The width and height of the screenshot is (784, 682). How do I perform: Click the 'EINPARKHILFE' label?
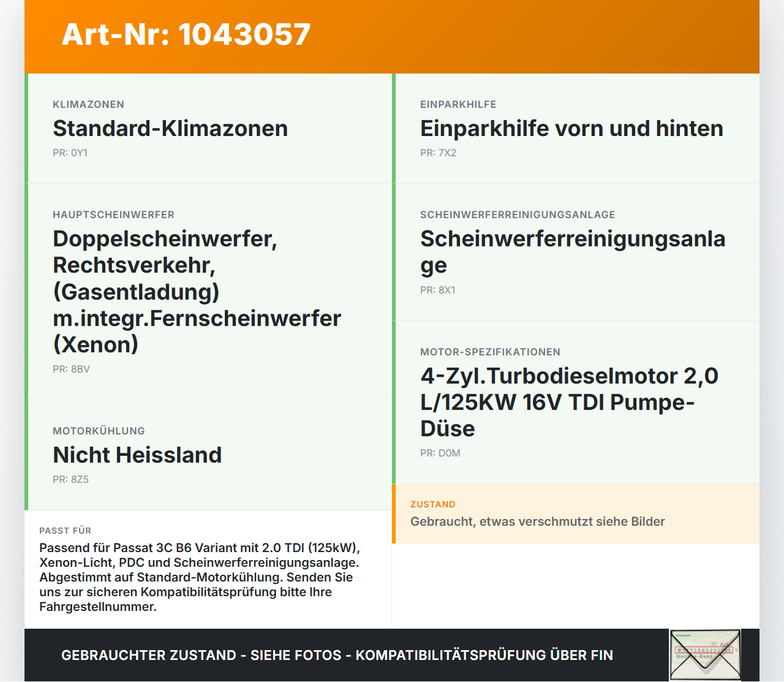pyautogui.click(x=458, y=105)
